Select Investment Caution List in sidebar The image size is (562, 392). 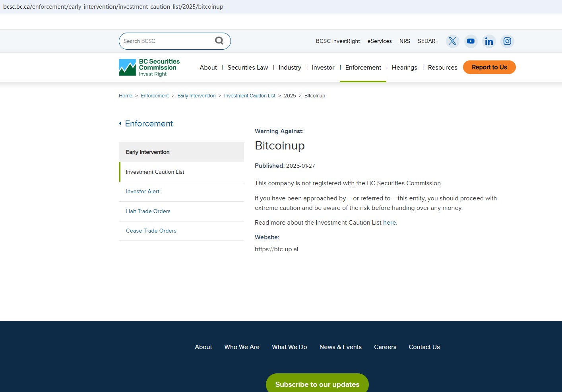tap(181, 172)
